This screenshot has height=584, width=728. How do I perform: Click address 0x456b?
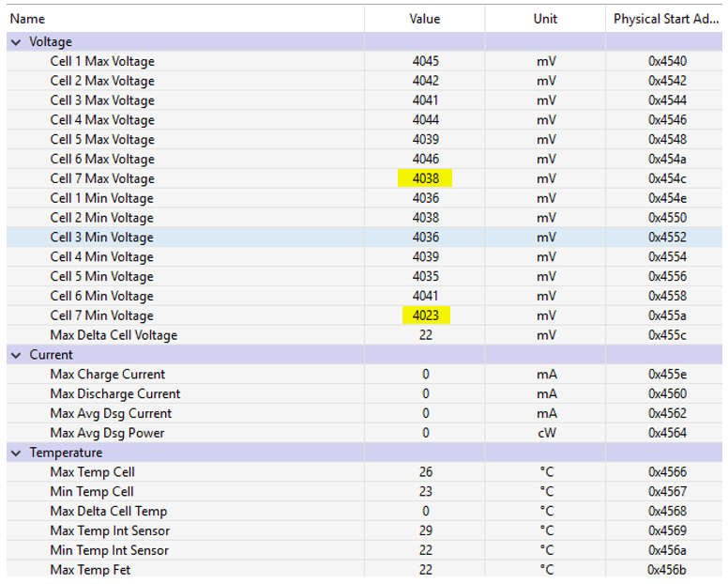[667, 570]
